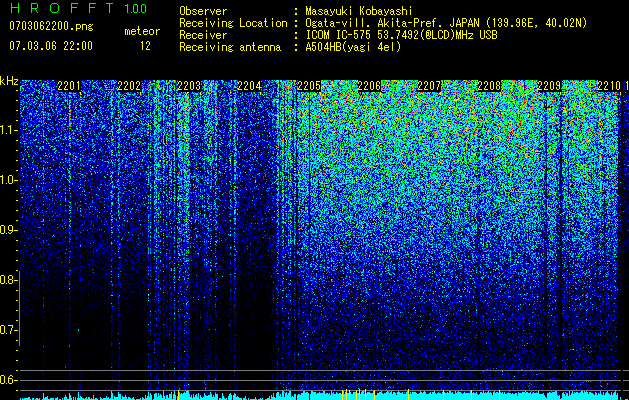
Task: Select the filename 0703062200.png
Action: point(51,26)
